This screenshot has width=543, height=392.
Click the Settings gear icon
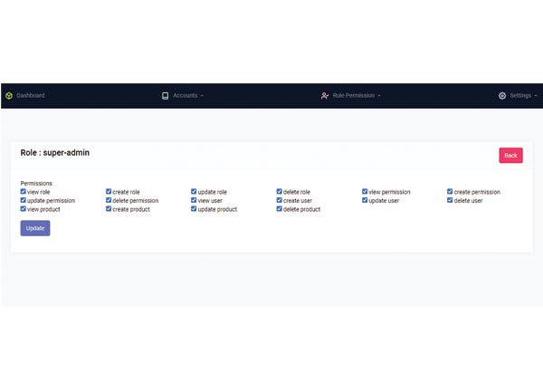pyautogui.click(x=502, y=95)
